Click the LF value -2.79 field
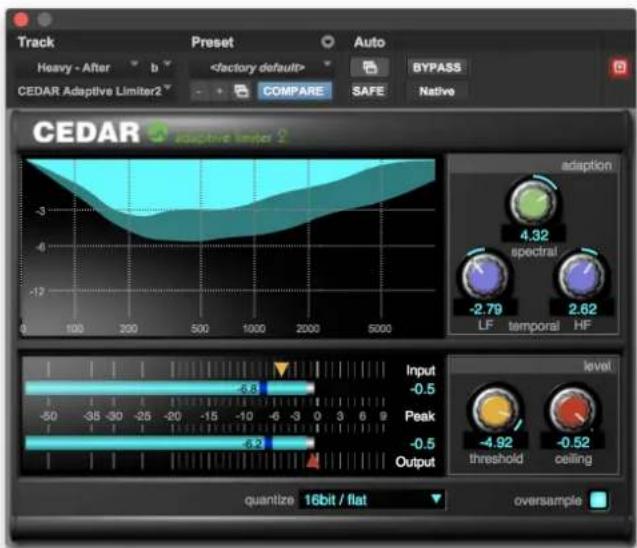Screen dimensions: 637x548 pos(485,309)
